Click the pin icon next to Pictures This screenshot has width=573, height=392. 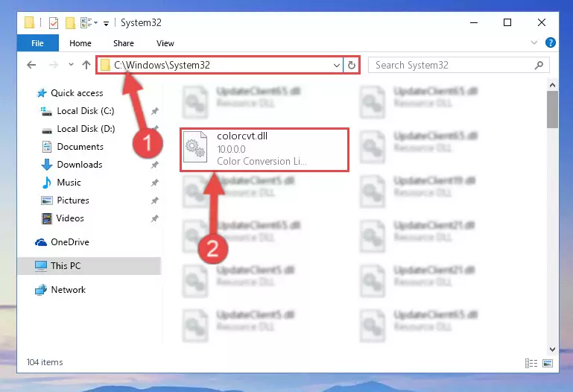click(155, 200)
